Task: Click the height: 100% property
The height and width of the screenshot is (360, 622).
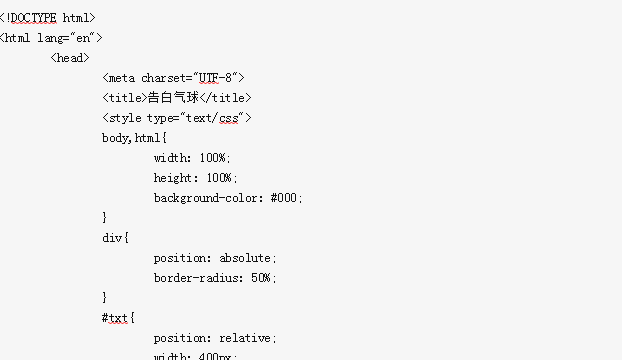Action: [x=196, y=178]
